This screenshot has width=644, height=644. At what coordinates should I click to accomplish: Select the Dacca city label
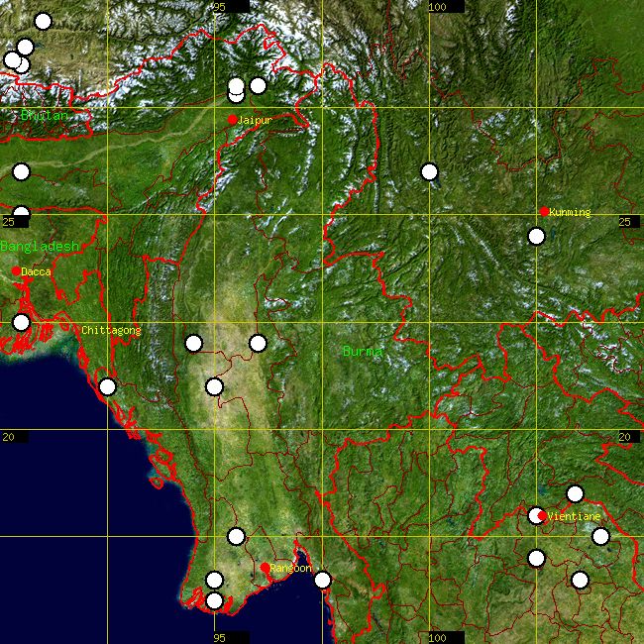(36, 271)
